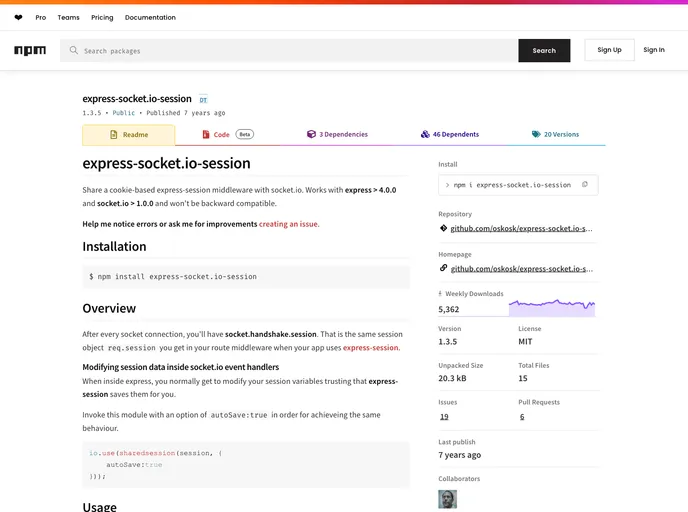The height and width of the screenshot is (512, 688).
Task: Click the Total Files value 15
Action: click(523, 379)
